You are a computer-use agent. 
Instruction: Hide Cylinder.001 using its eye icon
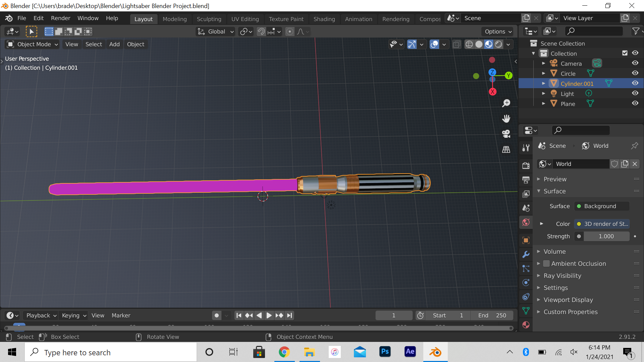635,83
